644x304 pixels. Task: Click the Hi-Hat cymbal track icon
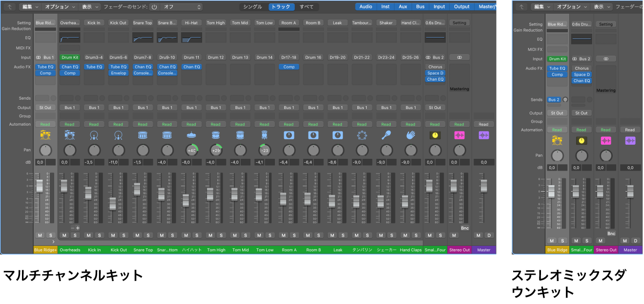[x=191, y=135]
